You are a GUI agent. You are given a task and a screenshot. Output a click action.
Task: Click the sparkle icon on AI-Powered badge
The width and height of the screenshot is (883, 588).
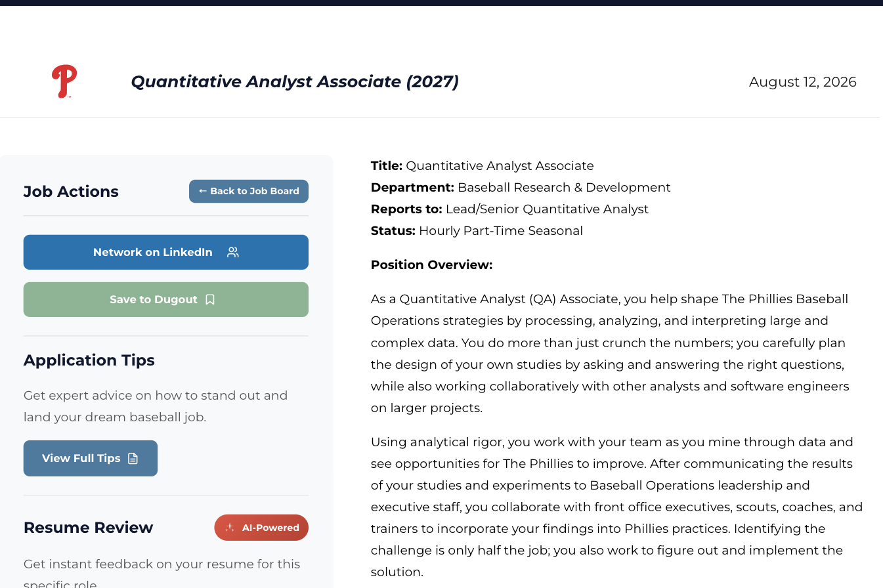230,528
